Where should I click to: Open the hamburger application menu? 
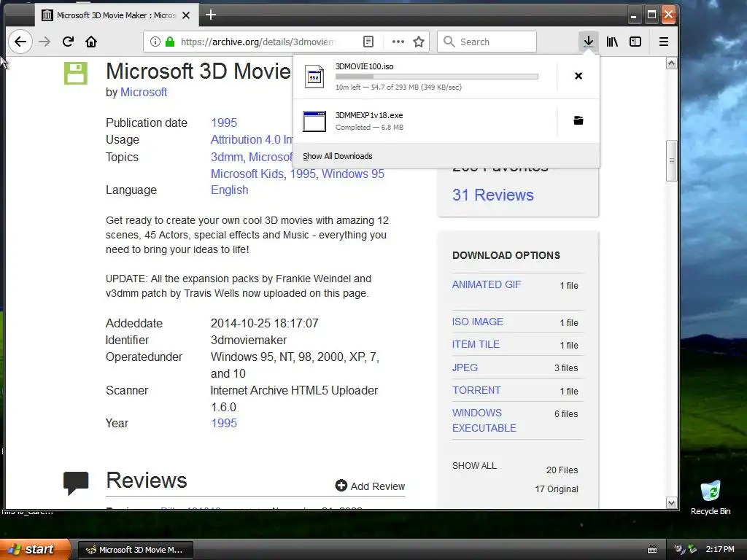tap(664, 42)
